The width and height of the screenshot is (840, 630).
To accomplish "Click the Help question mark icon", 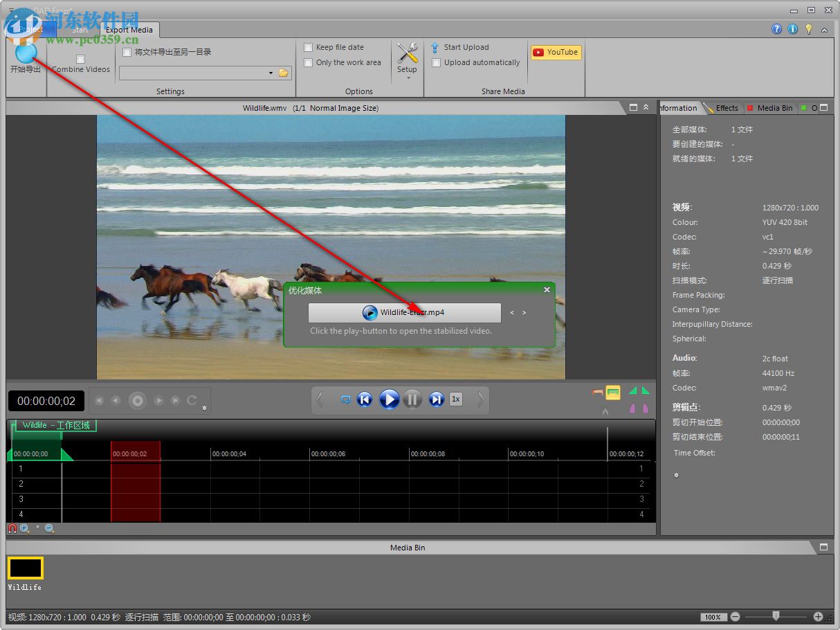I will click(776, 29).
